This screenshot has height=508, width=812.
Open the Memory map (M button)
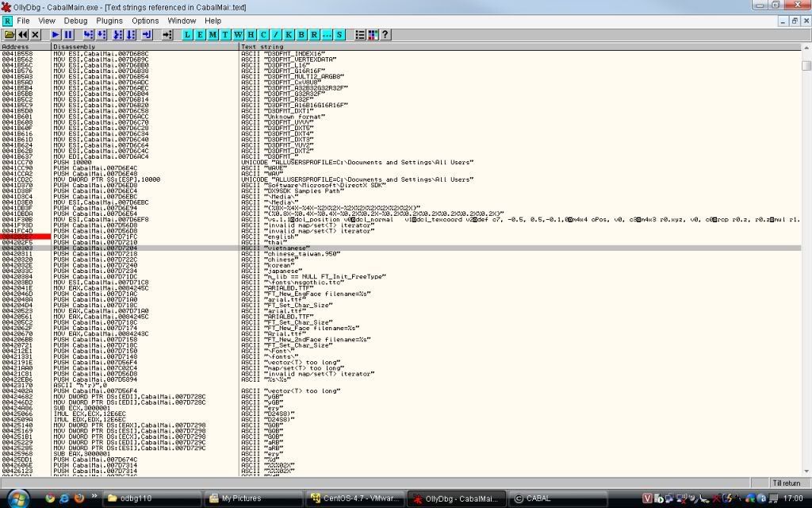(213, 35)
